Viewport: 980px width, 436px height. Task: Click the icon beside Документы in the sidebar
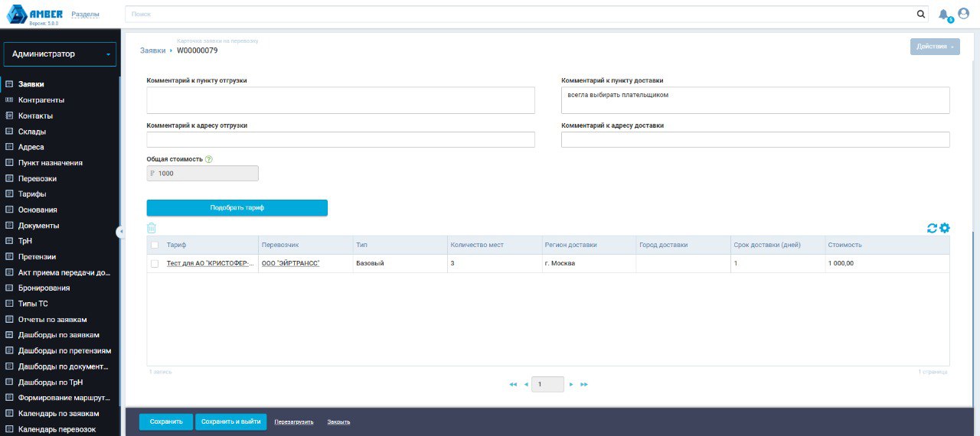pos(9,226)
